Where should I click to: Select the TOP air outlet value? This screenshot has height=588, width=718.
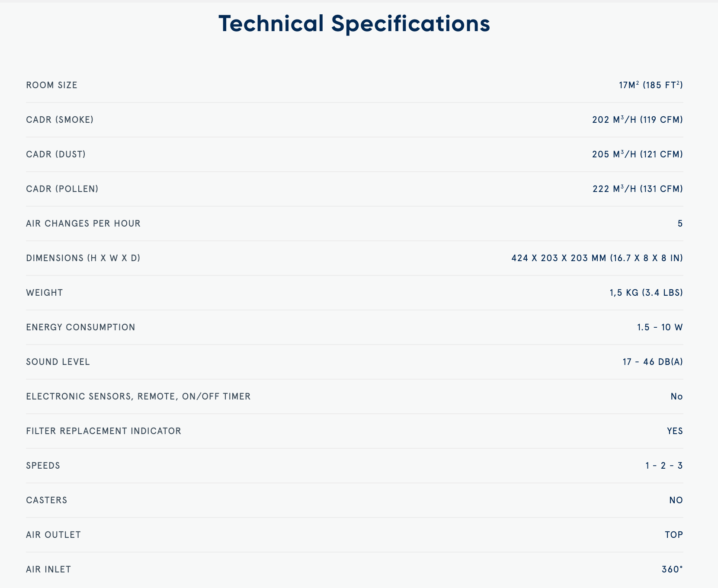pos(674,535)
